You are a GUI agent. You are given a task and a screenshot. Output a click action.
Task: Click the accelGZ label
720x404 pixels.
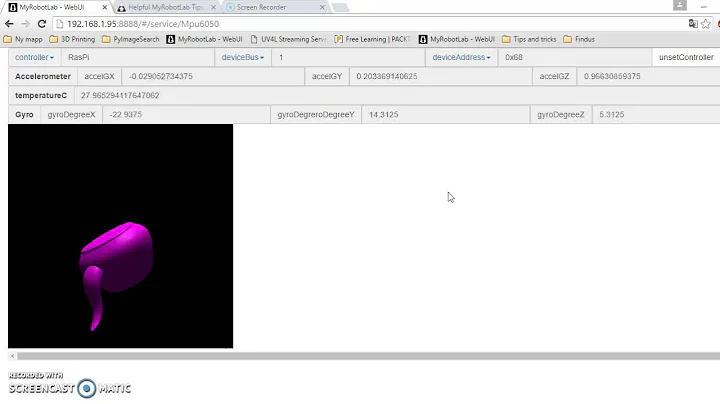[x=554, y=76]
